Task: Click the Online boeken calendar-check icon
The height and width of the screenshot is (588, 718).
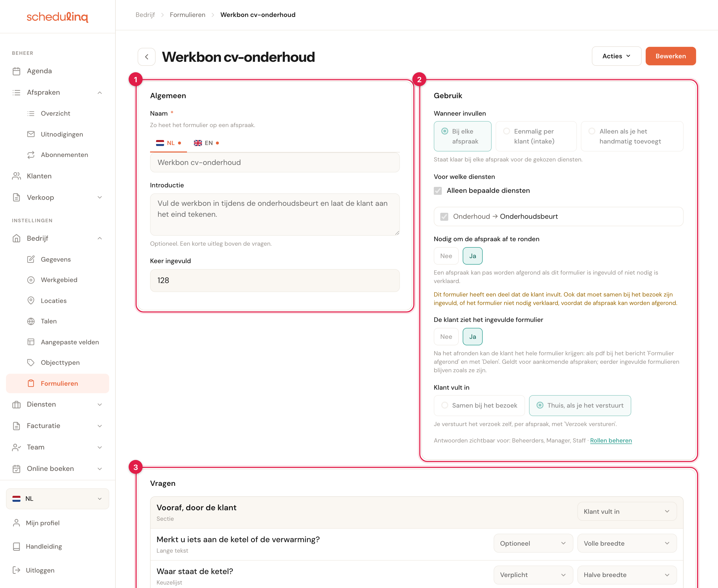Action: (16, 469)
